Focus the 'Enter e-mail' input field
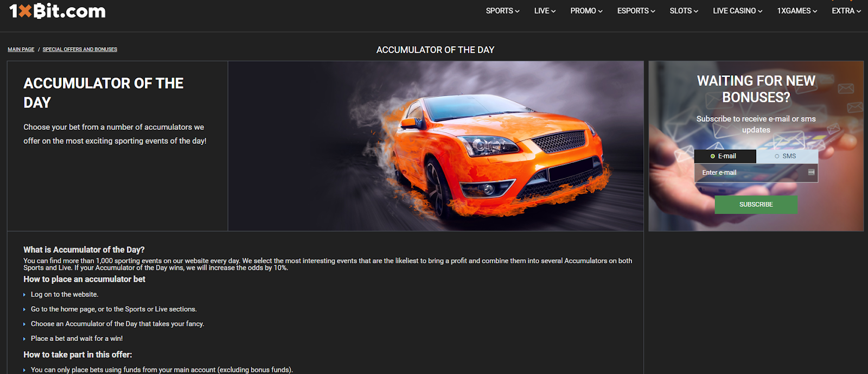The image size is (868, 374). (x=751, y=173)
